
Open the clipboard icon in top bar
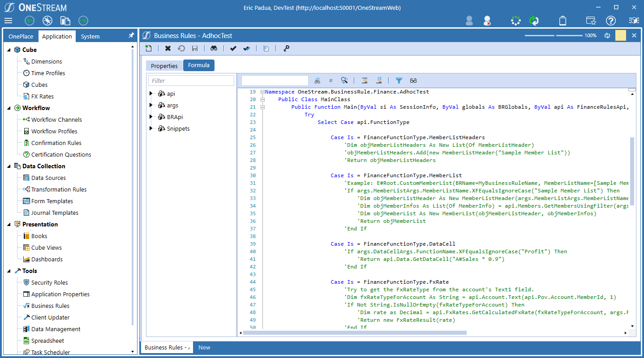click(563, 21)
